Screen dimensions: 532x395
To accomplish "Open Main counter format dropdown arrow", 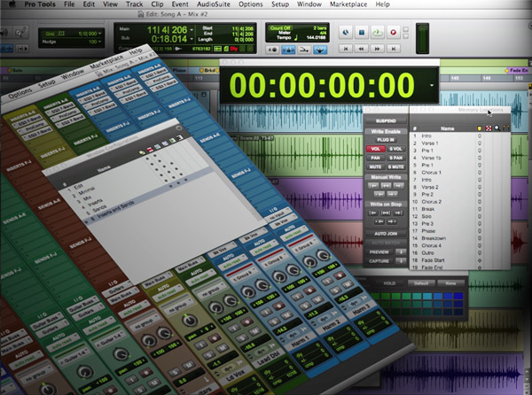I will click(x=192, y=30).
